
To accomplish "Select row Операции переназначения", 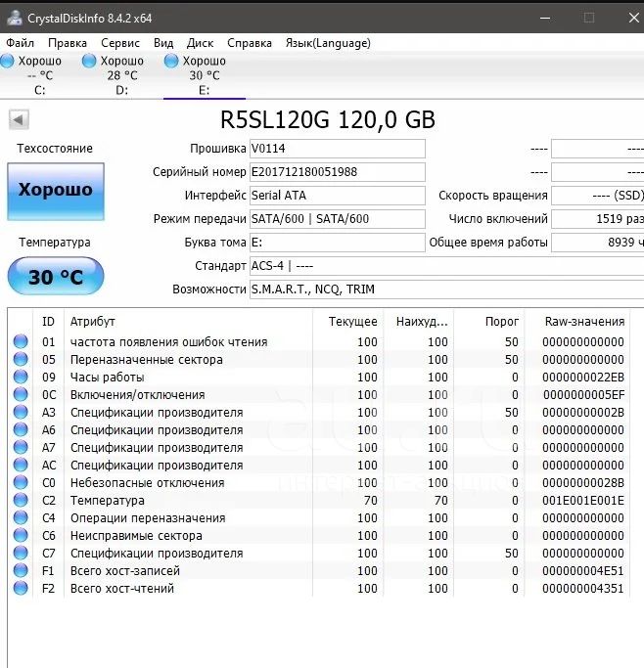I will [x=319, y=517].
